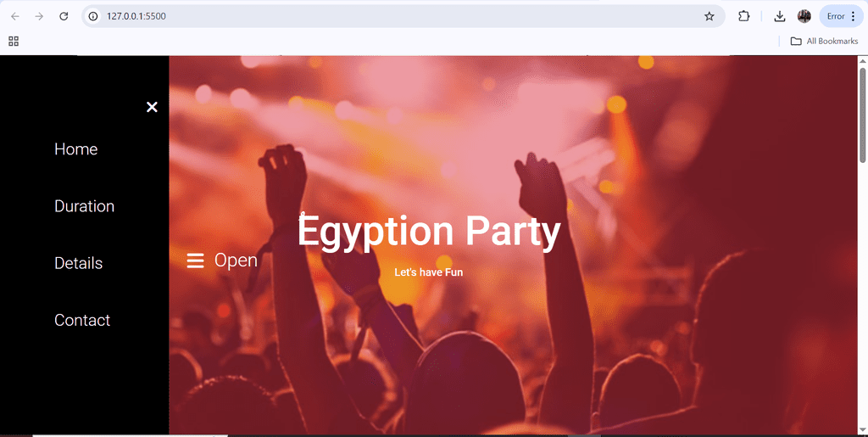Open the All Bookmarks folder
Viewport: 868px width, 437px height.
coord(824,41)
